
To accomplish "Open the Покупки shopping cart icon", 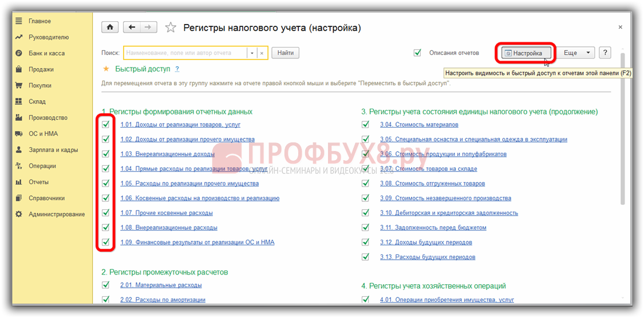I will [19, 85].
